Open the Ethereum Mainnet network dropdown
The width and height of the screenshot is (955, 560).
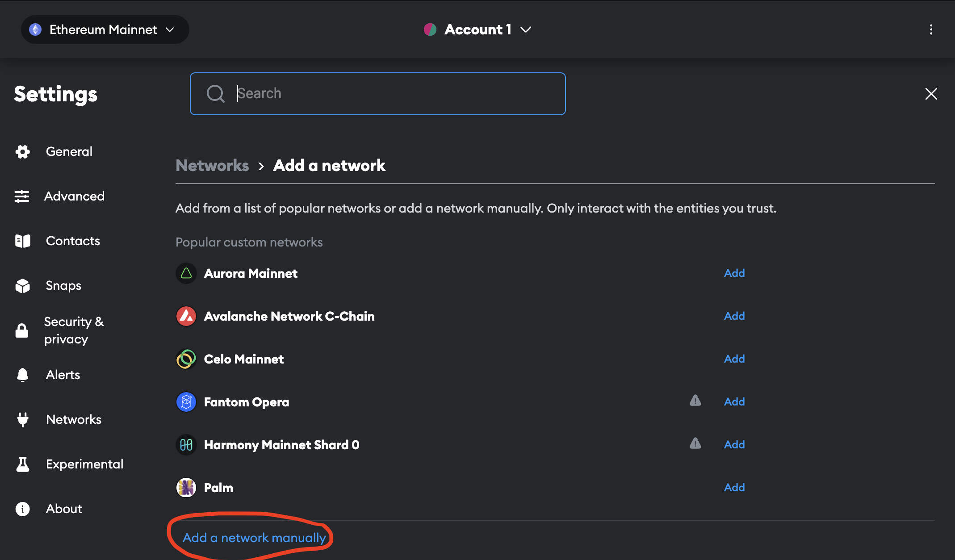105,29
